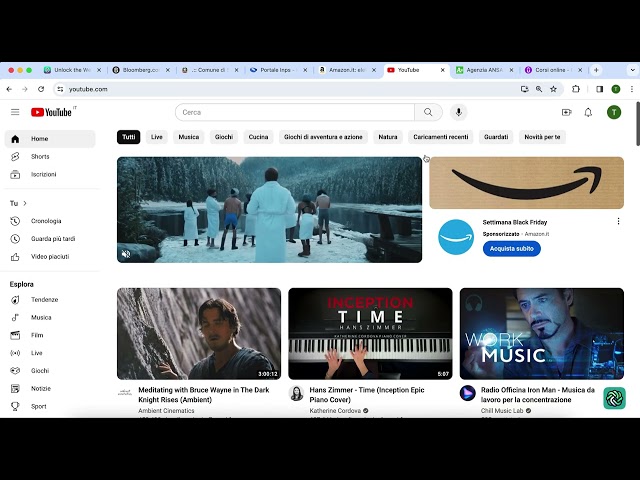Select the Live filter chip
Image resolution: width=640 pixels, height=480 pixels.
(x=157, y=137)
